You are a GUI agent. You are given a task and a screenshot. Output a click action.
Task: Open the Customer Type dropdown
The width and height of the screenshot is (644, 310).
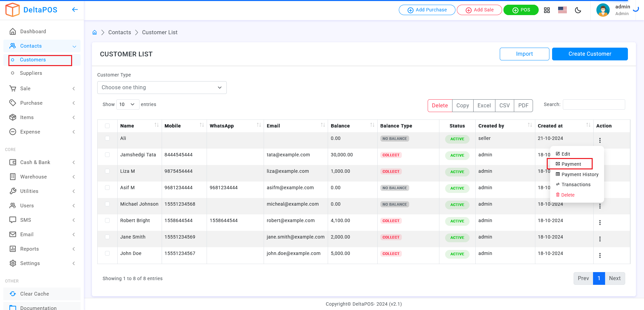tap(162, 88)
